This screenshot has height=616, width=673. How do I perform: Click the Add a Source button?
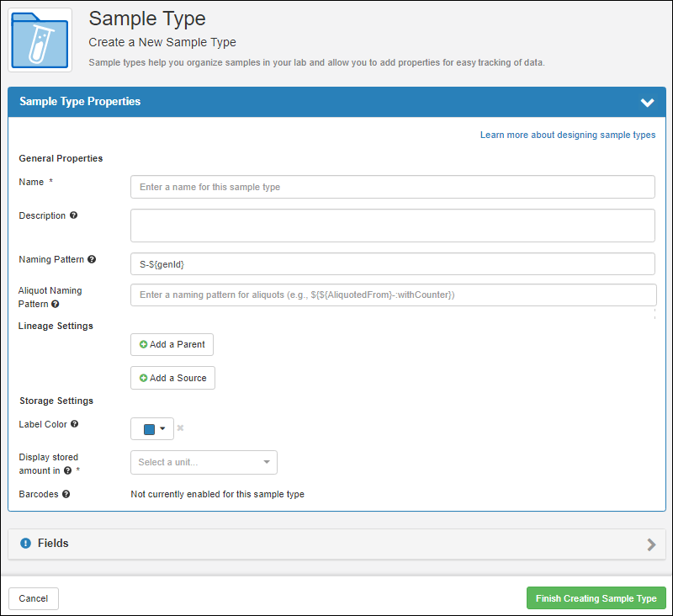click(173, 378)
